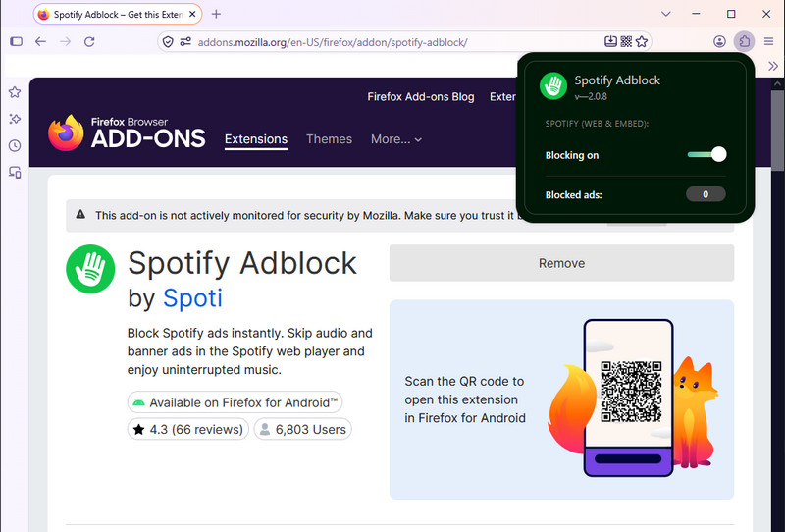Expand the More… dropdown menu
Image resolution: width=785 pixels, height=532 pixels.
tap(396, 139)
